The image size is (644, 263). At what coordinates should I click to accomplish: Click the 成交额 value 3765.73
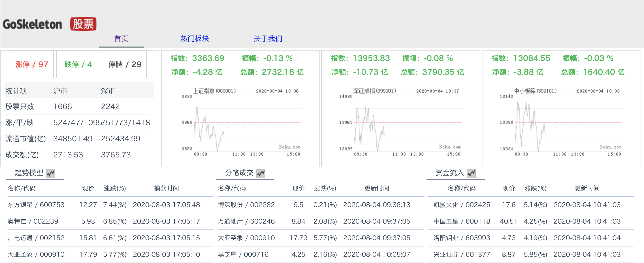(x=116, y=155)
